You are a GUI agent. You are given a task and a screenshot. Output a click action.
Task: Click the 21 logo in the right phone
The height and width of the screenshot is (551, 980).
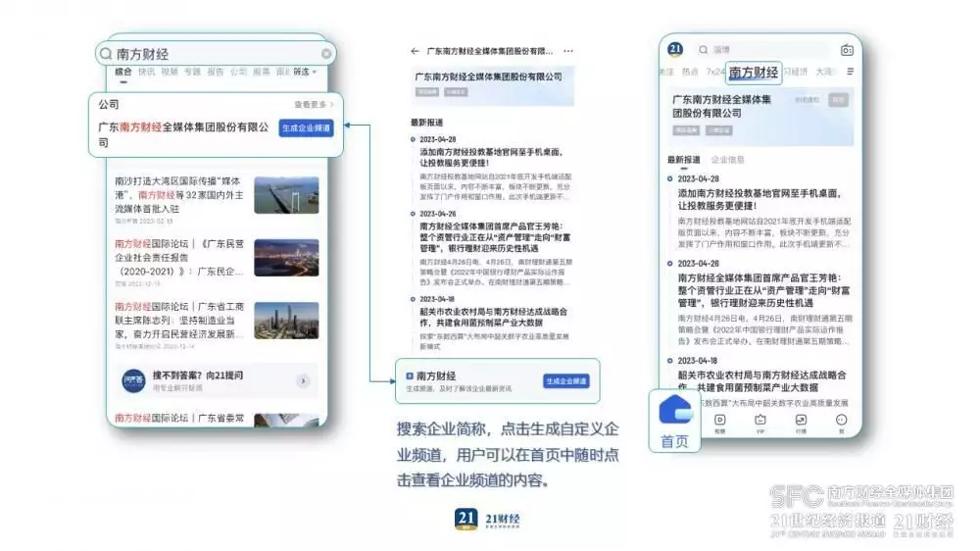pos(675,49)
